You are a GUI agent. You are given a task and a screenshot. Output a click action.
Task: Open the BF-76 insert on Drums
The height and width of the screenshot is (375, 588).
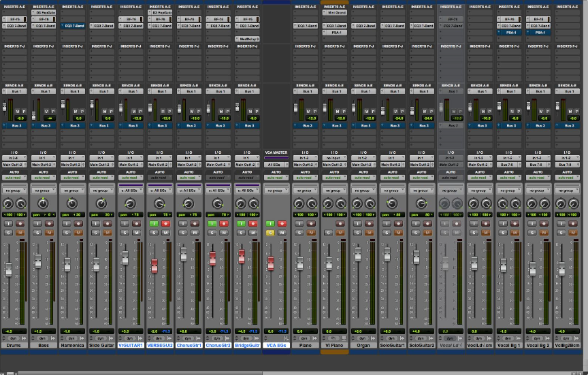pyautogui.click(x=14, y=19)
